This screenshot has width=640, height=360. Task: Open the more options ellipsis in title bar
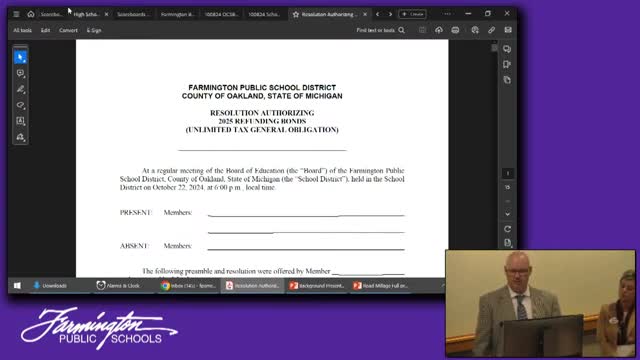click(x=447, y=14)
